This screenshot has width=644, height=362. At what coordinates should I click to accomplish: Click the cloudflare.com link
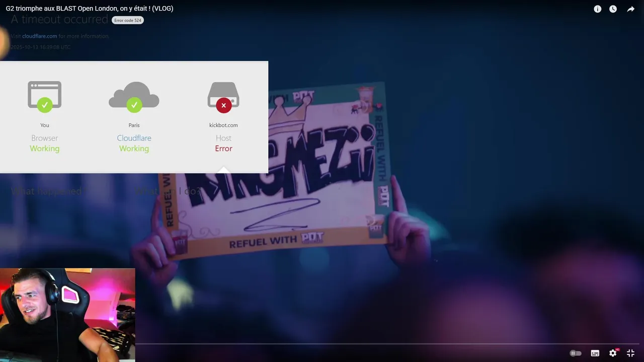click(40, 36)
